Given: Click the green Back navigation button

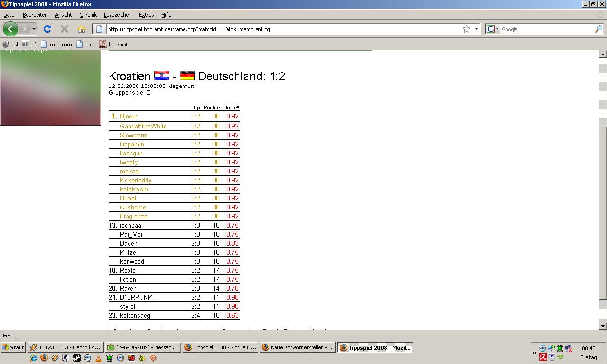Looking at the screenshot, I should 10,29.
